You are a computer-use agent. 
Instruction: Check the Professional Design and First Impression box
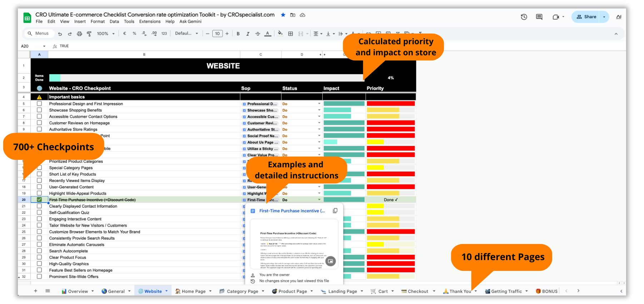click(x=39, y=103)
